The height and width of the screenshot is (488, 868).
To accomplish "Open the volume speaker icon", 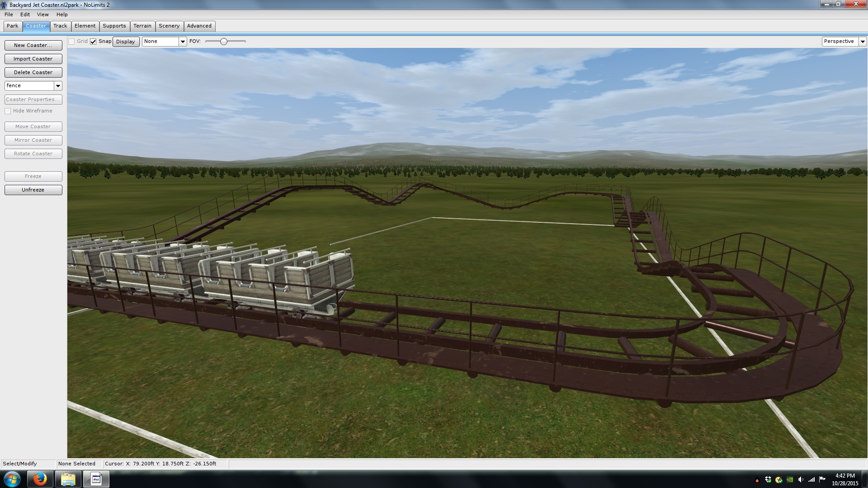I will tap(800, 479).
